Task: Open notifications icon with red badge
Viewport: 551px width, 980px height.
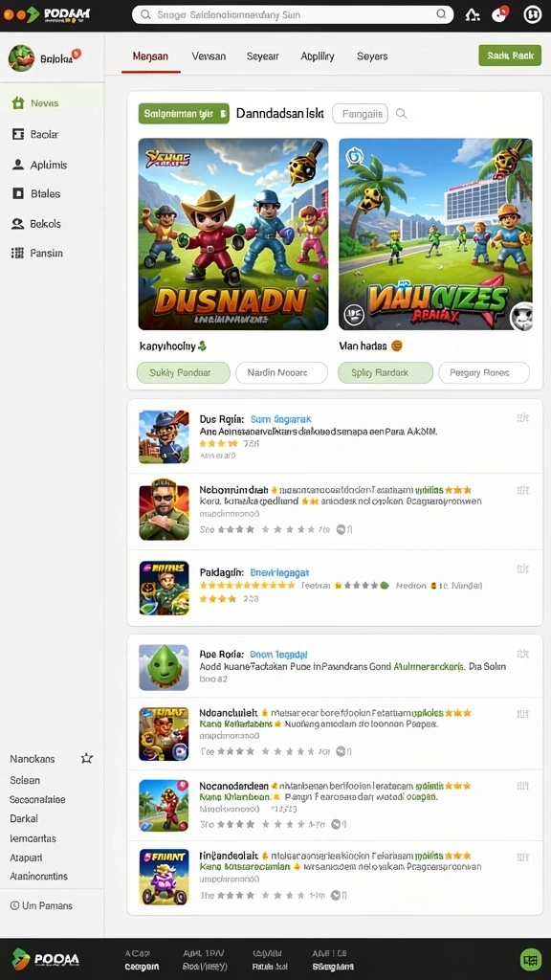Action: [499, 13]
